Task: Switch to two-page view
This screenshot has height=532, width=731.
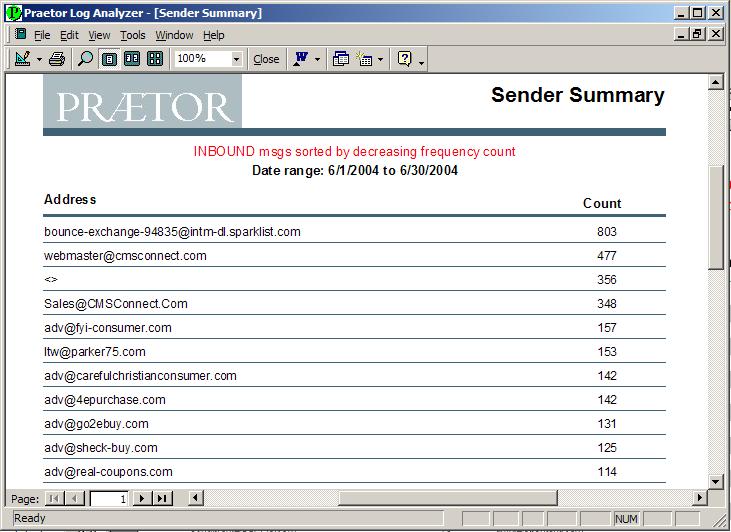Action: (x=132, y=59)
